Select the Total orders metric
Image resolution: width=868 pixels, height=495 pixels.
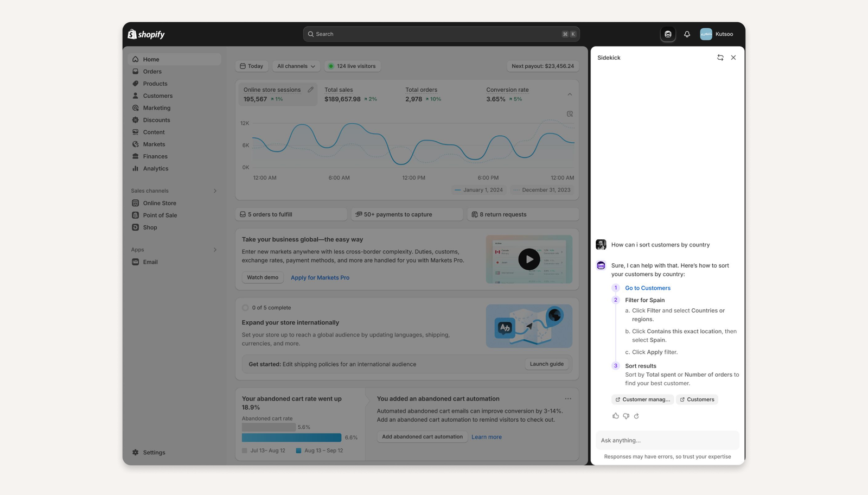439,94
